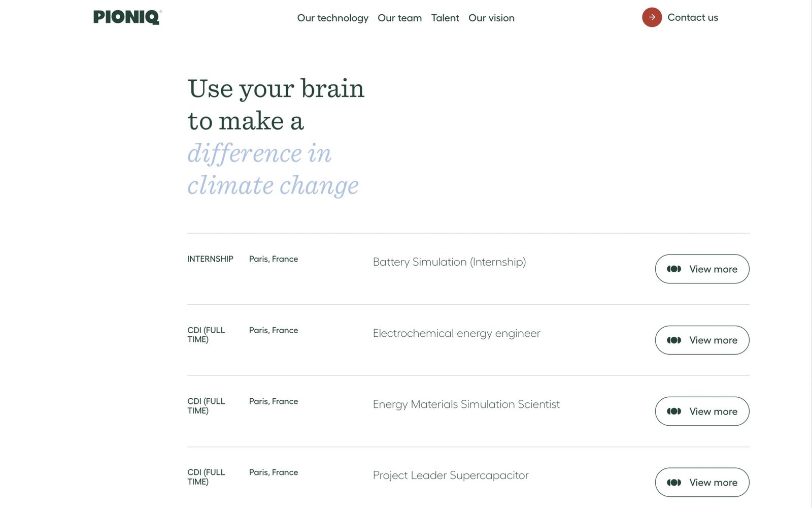
Task: View more on Energy Materials Simulation Scientist
Action: click(x=713, y=411)
